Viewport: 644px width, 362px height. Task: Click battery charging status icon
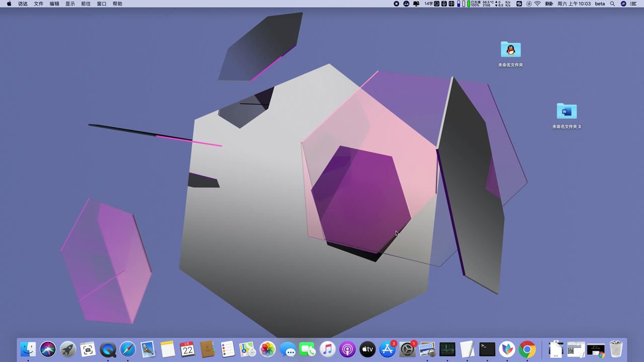(x=549, y=4)
